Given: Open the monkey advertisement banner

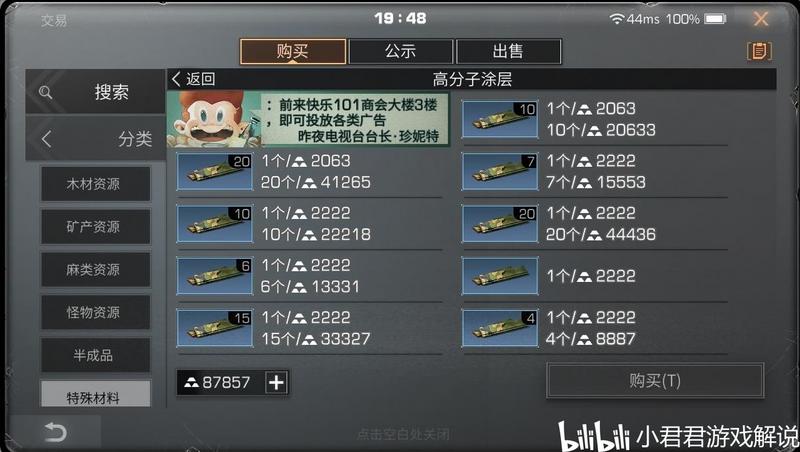Looking at the screenshot, I should 308,120.
